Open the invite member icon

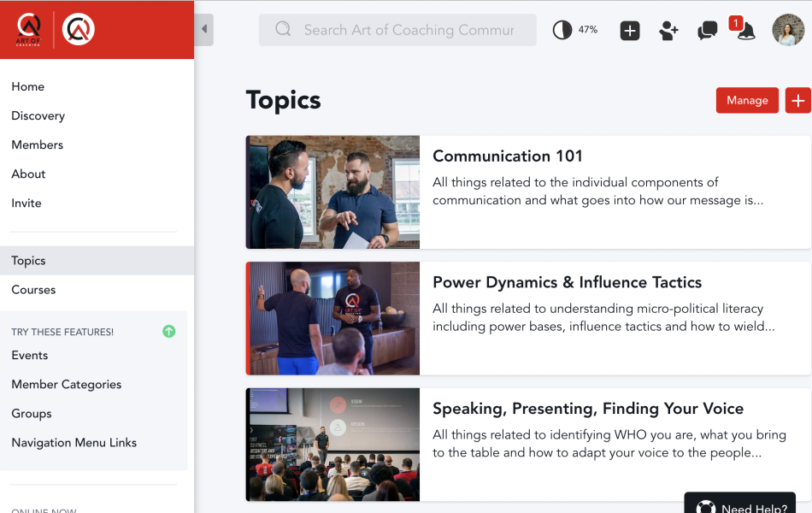pos(668,31)
